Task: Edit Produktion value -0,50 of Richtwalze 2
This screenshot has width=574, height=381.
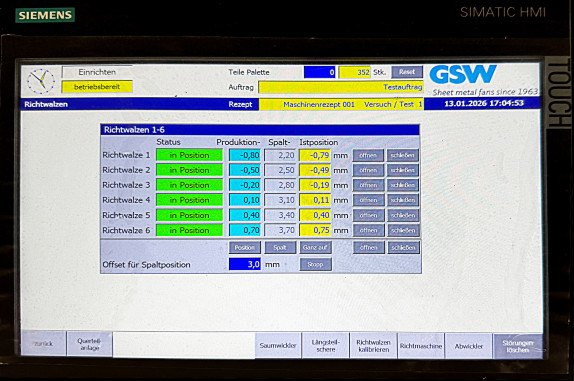Action: click(245, 170)
